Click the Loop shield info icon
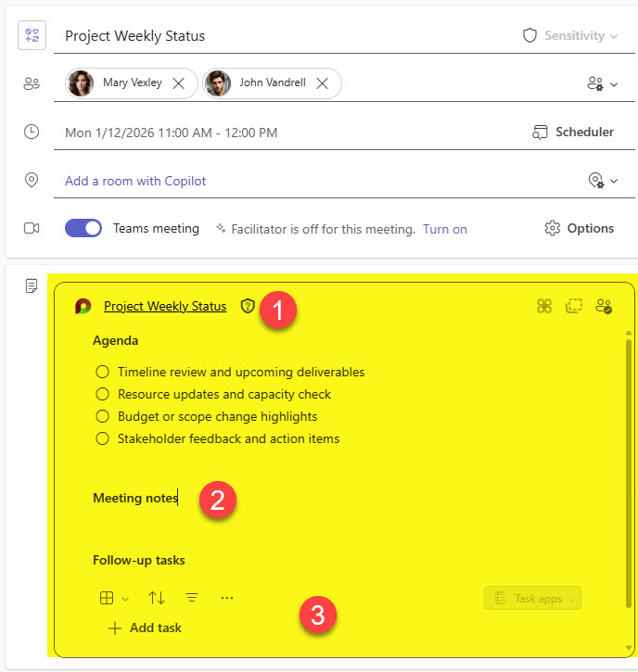Screen dimensions: 638x672 (248, 306)
